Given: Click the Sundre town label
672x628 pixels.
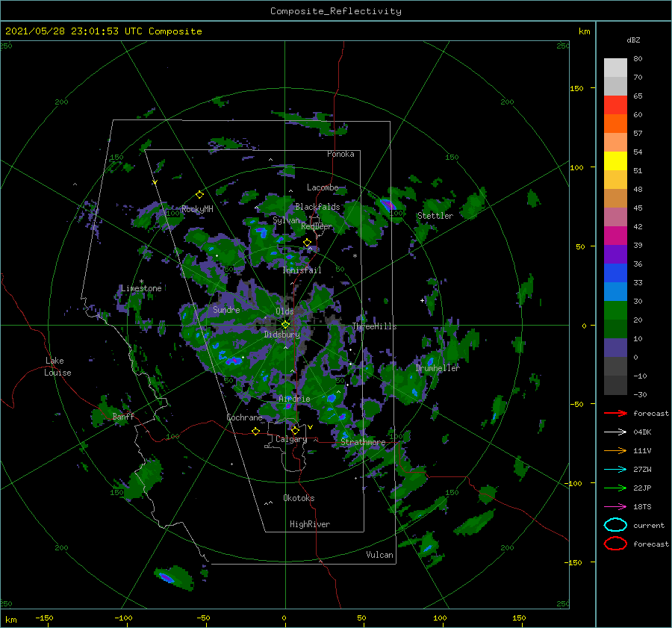Looking at the screenshot, I should pyautogui.click(x=226, y=309).
